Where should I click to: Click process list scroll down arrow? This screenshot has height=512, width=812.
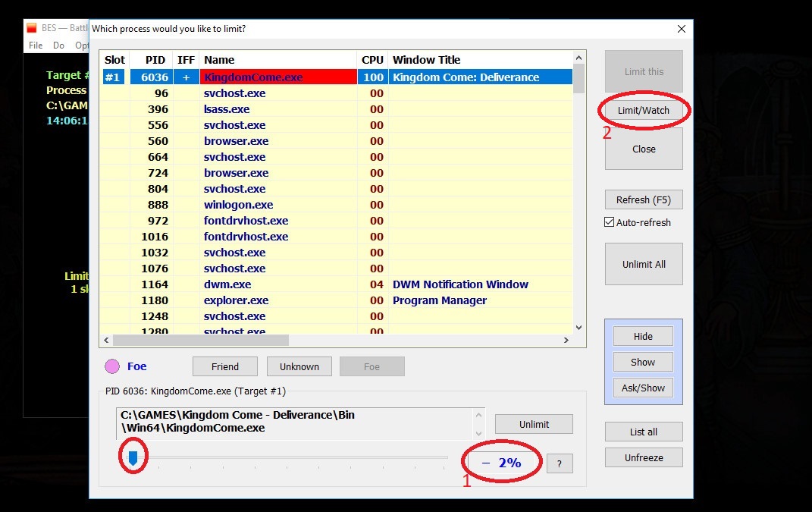pos(579,328)
